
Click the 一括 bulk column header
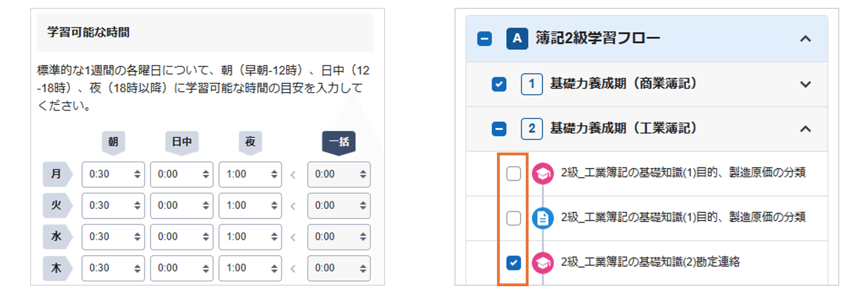pos(338,142)
